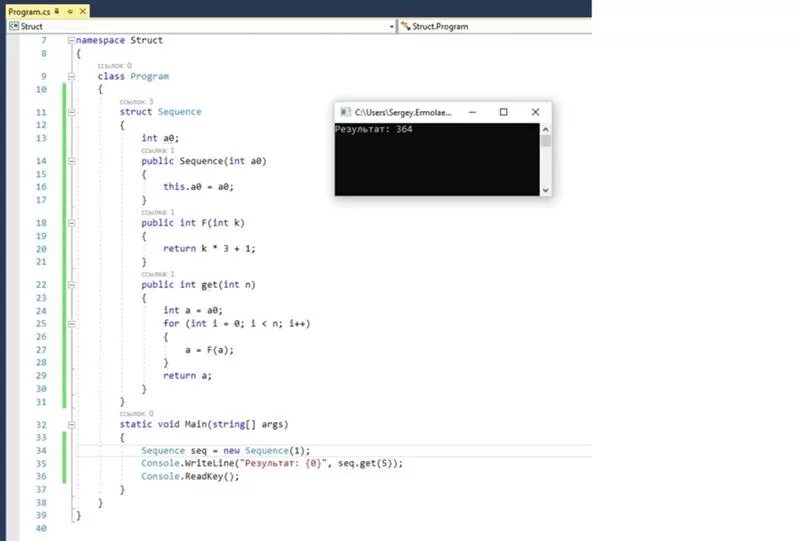800x541 pixels.
Task: Click the references CodeLens above the Sequence constructor
Action: click(158, 151)
